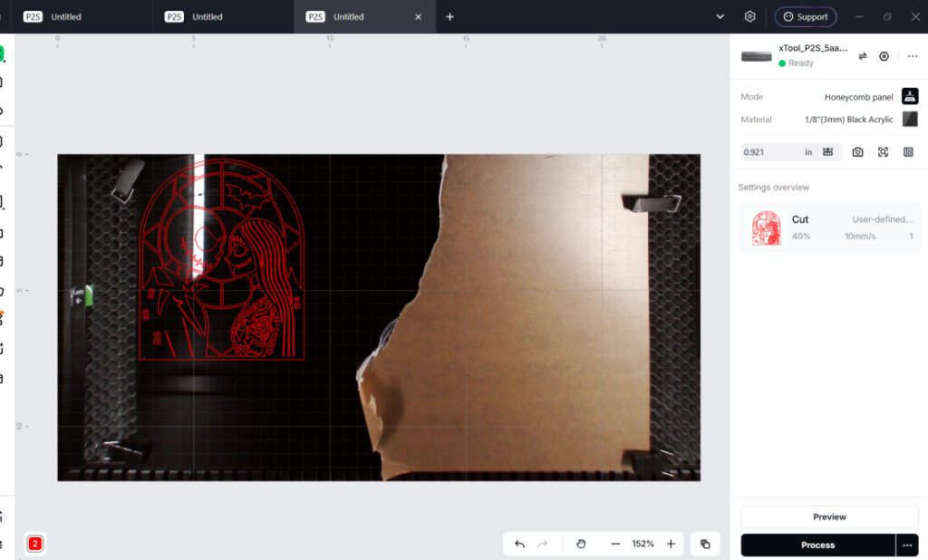
Task: Open device target settings icon
Action: [884, 56]
